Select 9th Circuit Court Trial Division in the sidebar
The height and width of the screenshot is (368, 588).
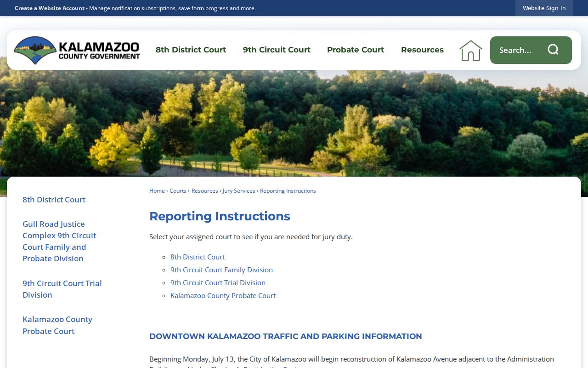[x=62, y=289]
